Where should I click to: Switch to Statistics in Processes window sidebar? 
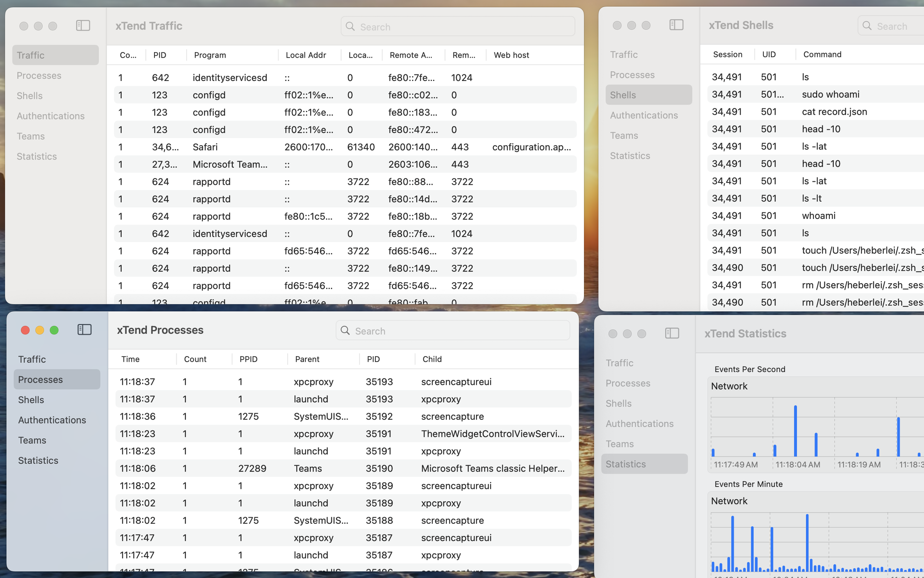coord(38,460)
